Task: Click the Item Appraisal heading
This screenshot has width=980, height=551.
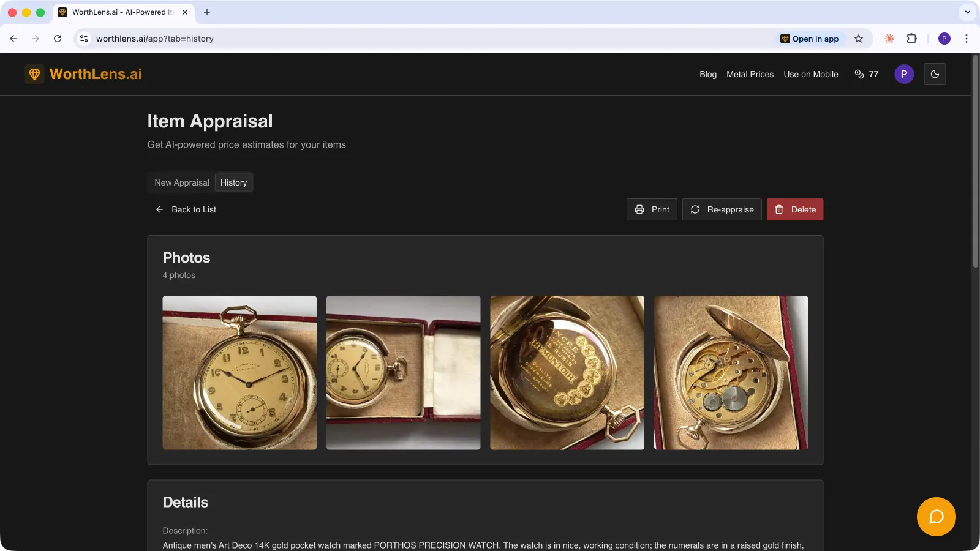Action: pyautogui.click(x=210, y=121)
